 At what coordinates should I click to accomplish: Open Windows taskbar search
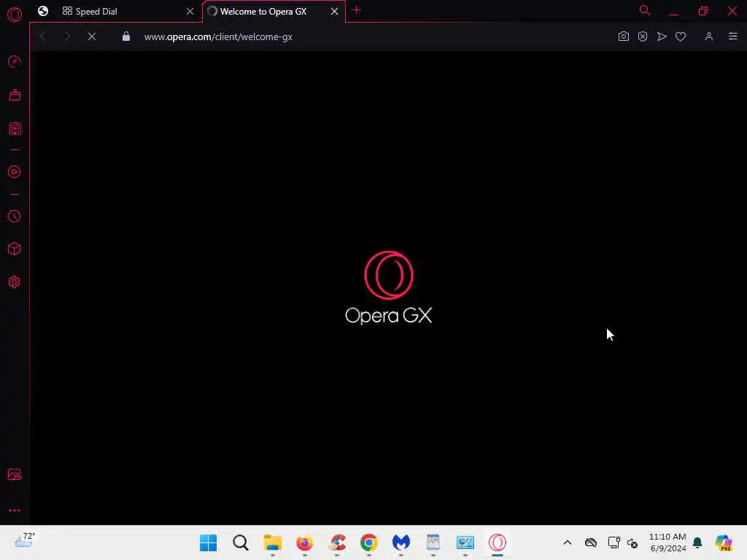pos(241,542)
